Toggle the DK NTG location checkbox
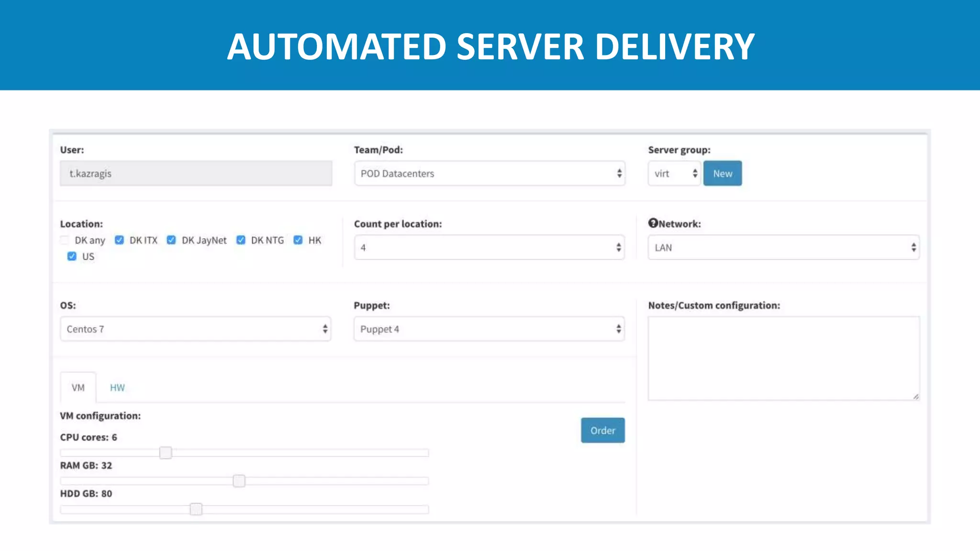980x551 pixels. coord(241,240)
